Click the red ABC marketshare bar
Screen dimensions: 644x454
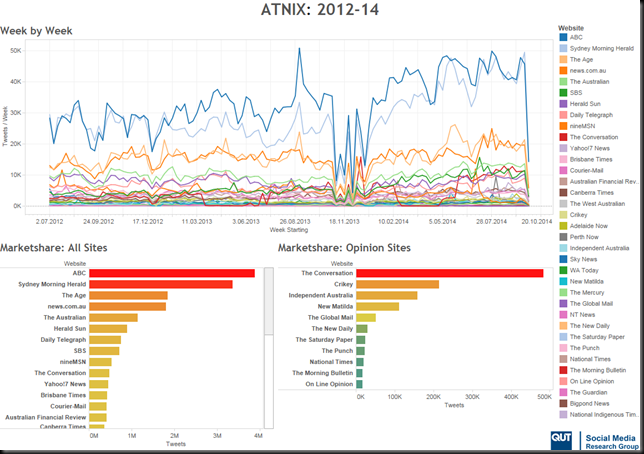[172, 273]
